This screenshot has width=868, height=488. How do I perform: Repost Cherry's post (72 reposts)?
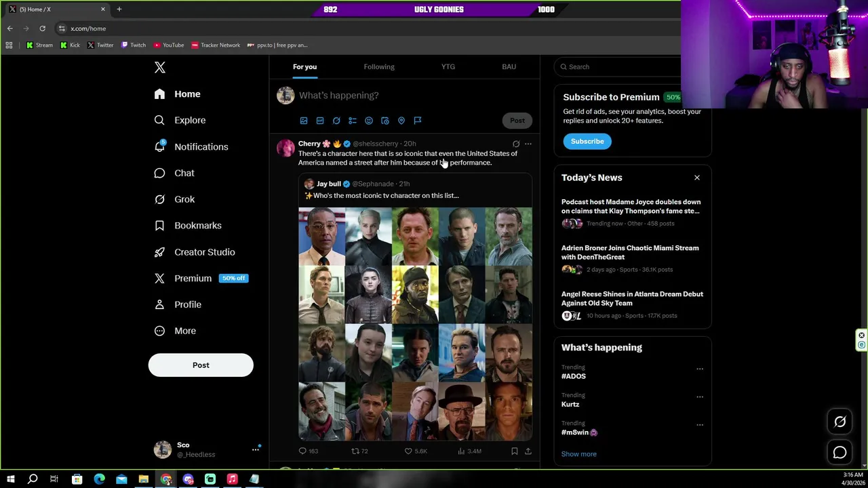[359, 451]
